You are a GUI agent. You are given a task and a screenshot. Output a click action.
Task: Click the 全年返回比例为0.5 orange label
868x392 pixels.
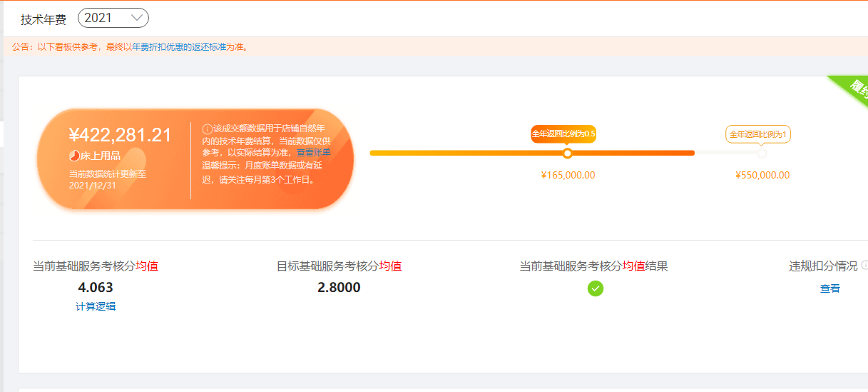[x=563, y=134]
